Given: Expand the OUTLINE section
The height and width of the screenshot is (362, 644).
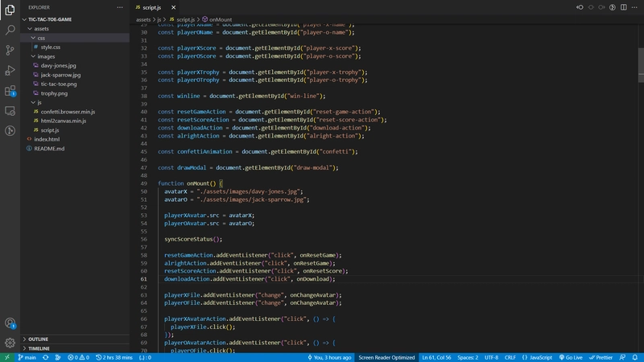Looking at the screenshot, I should (75, 339).
